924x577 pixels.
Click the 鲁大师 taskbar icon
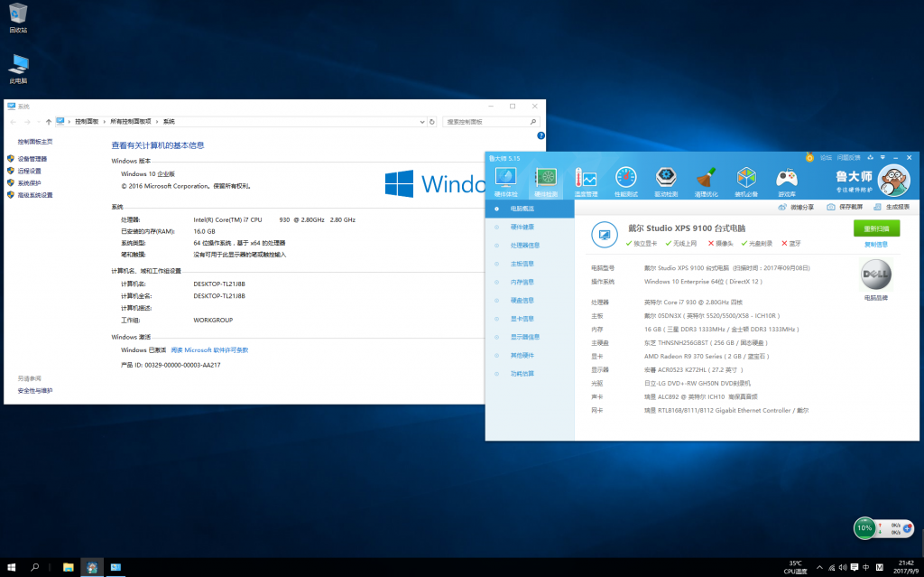coord(92,568)
